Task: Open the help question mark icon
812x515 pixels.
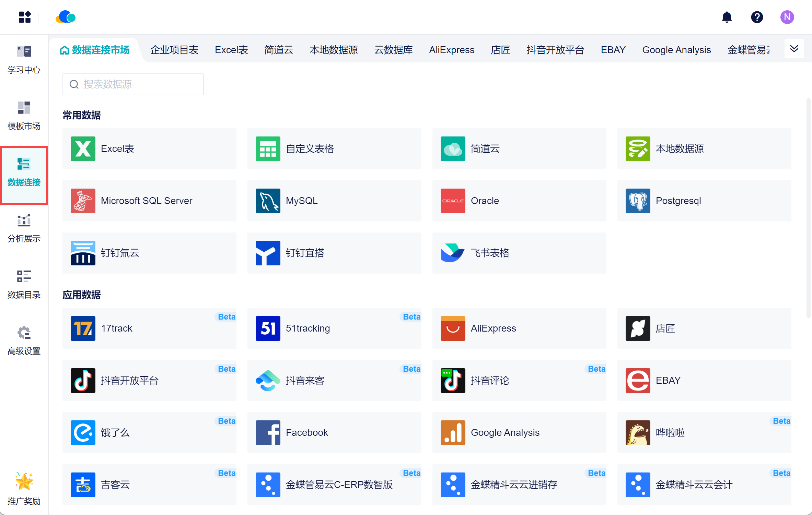Action: point(757,17)
